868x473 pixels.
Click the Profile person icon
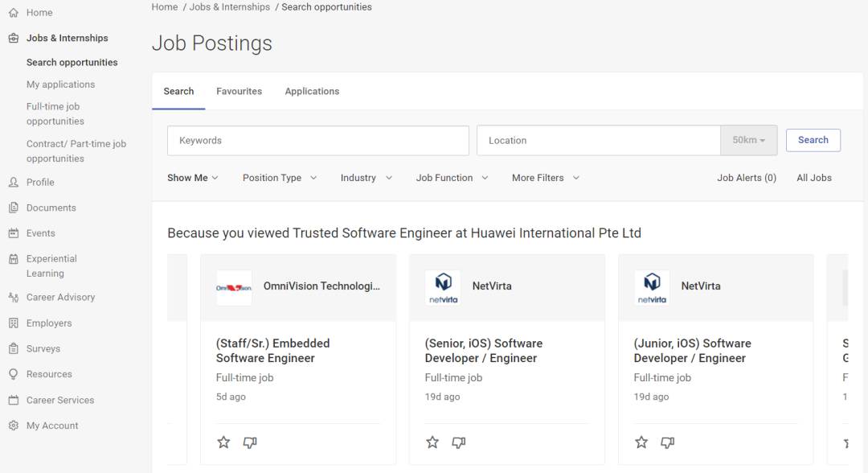pyautogui.click(x=13, y=183)
